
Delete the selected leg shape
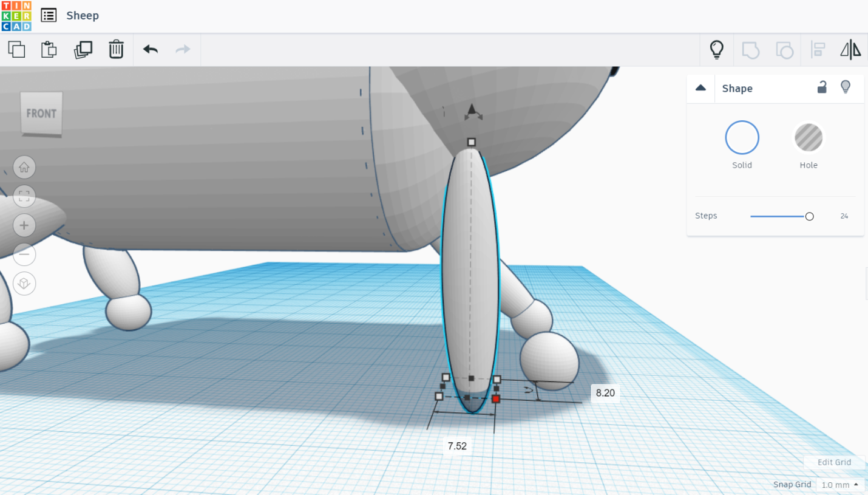(x=115, y=49)
